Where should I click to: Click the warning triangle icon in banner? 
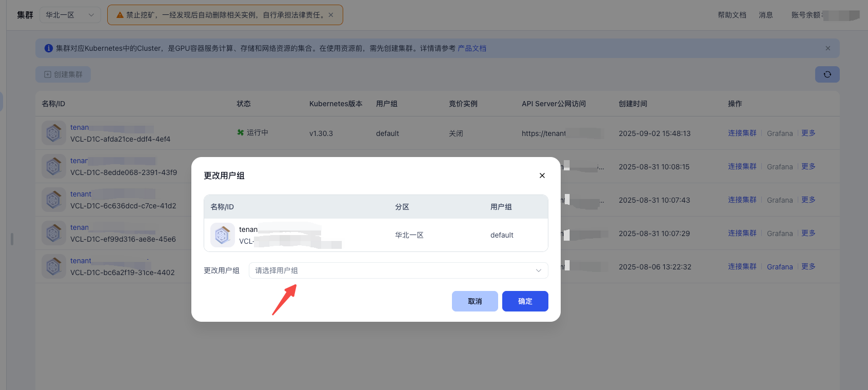point(120,15)
